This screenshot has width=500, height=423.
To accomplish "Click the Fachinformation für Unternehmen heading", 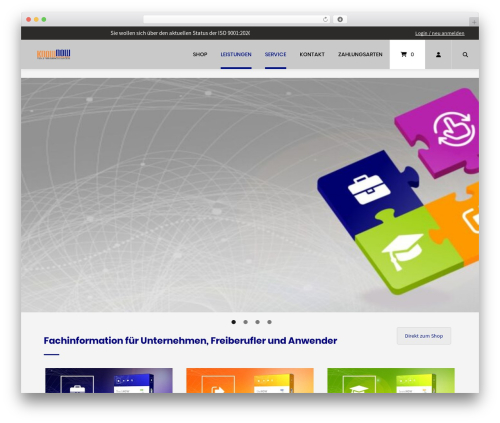I will tap(190, 341).
